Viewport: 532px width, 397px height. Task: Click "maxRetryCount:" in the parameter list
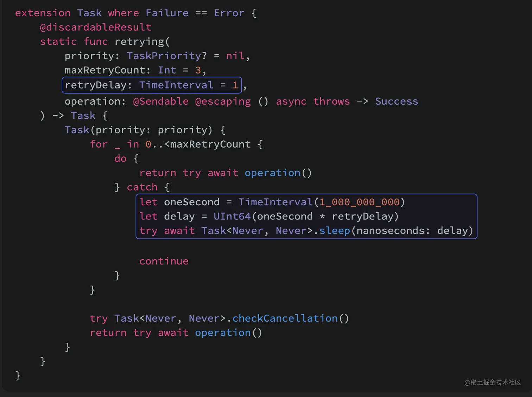pos(108,70)
